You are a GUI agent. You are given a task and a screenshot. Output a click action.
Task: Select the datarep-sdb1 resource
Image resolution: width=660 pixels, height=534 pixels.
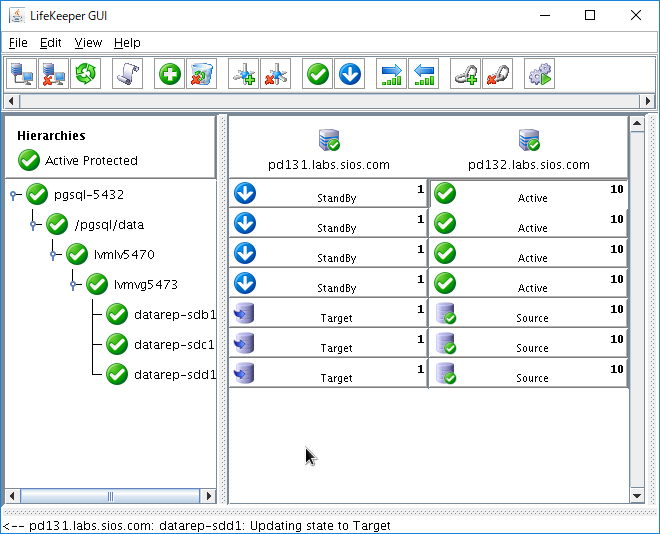click(x=175, y=315)
